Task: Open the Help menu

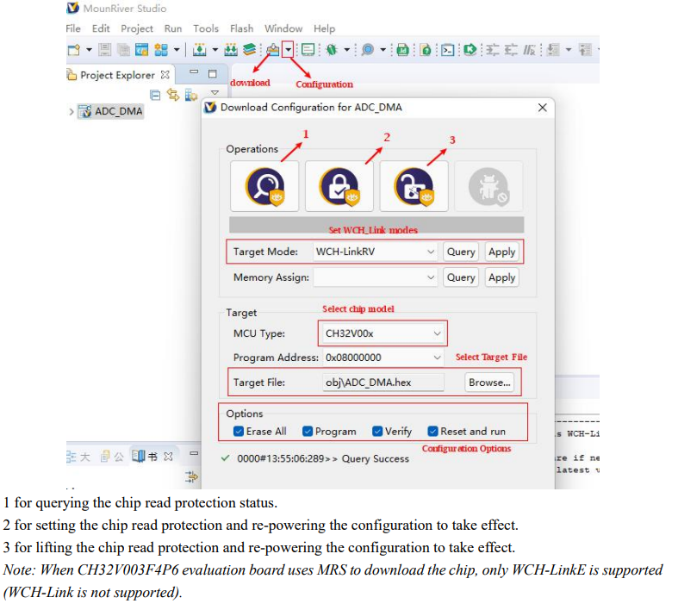Action: pos(324,29)
